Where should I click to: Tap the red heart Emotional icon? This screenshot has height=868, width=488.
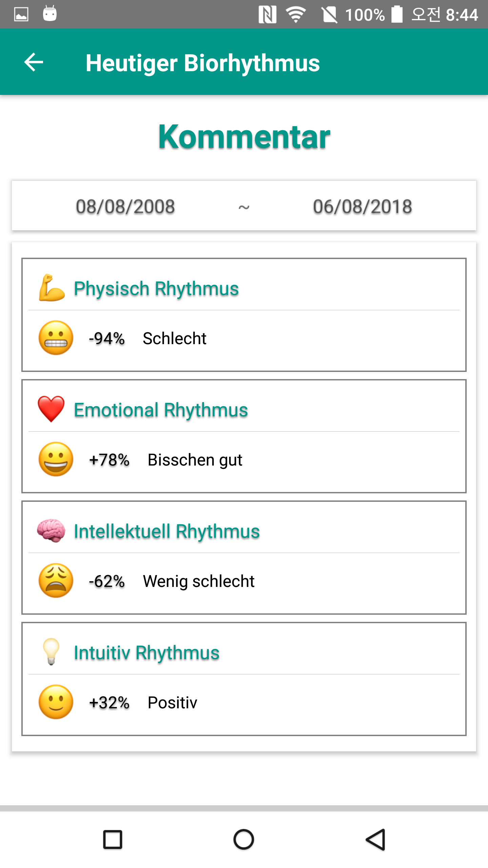click(x=51, y=409)
